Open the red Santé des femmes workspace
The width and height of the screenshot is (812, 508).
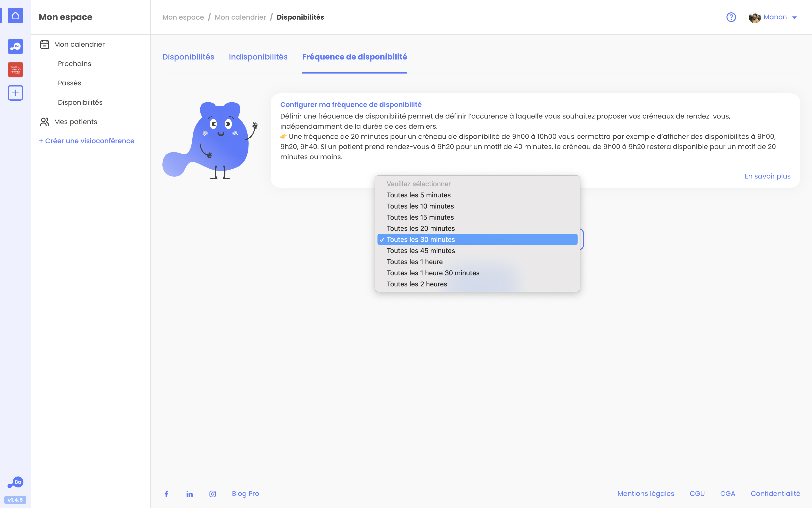(x=15, y=70)
